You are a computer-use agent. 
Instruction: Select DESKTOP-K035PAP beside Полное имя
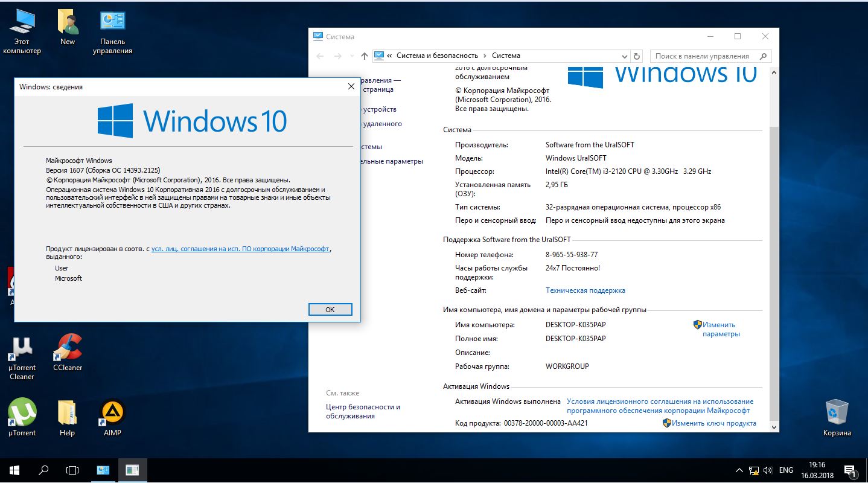(575, 339)
